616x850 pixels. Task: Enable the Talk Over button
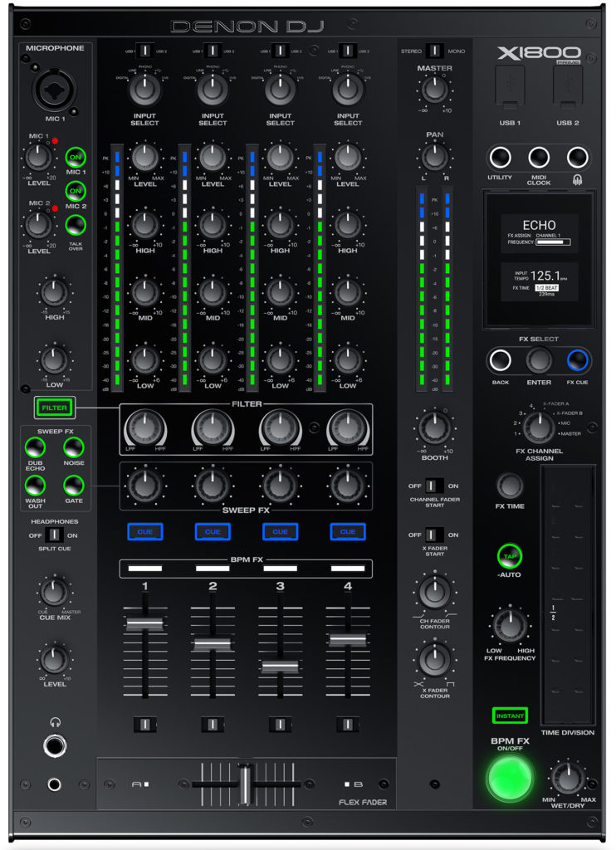point(76,225)
